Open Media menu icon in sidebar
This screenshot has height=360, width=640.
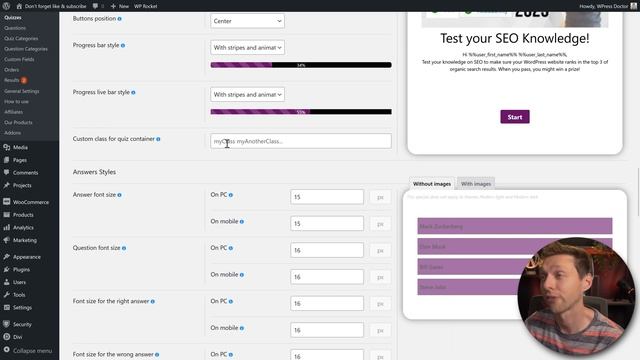click(x=7, y=147)
